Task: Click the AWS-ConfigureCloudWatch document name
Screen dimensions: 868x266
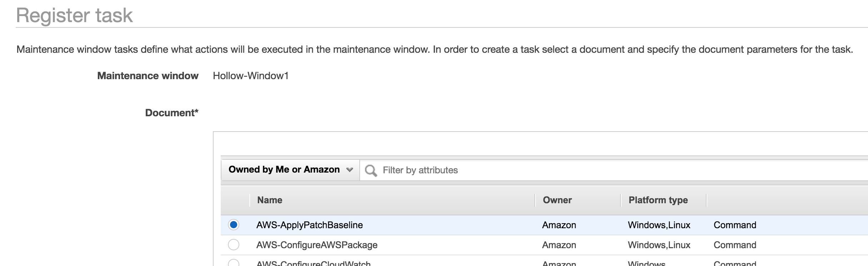Action: (313, 264)
